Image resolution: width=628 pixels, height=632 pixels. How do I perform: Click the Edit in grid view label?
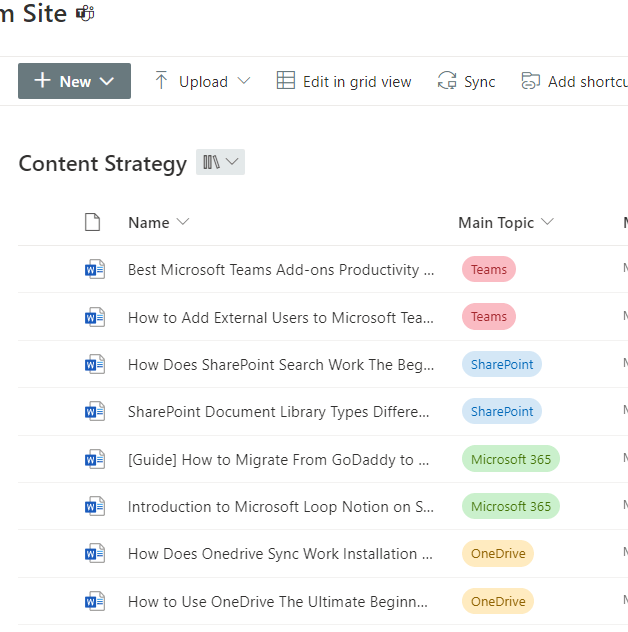[357, 82]
